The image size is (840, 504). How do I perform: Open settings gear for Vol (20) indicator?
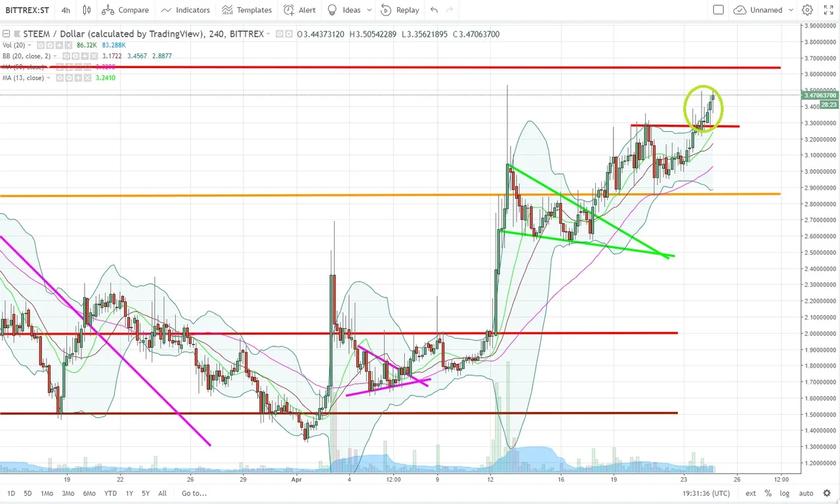50,45
